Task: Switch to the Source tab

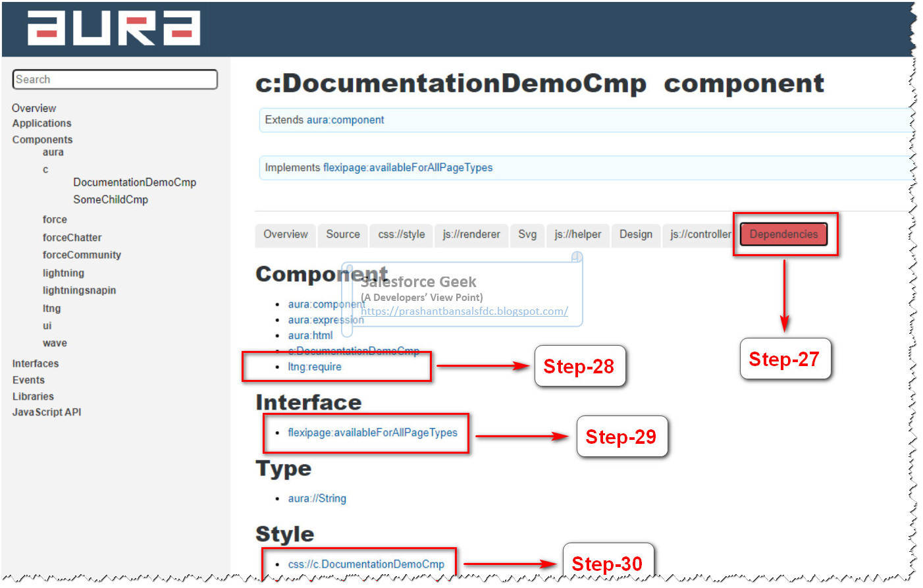Action: (x=342, y=234)
